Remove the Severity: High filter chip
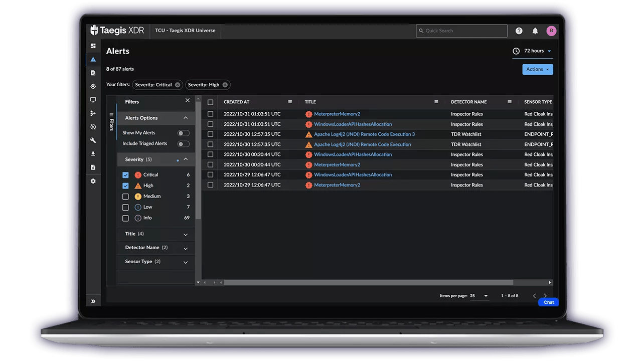Screen dimensions: 644x362 225,85
